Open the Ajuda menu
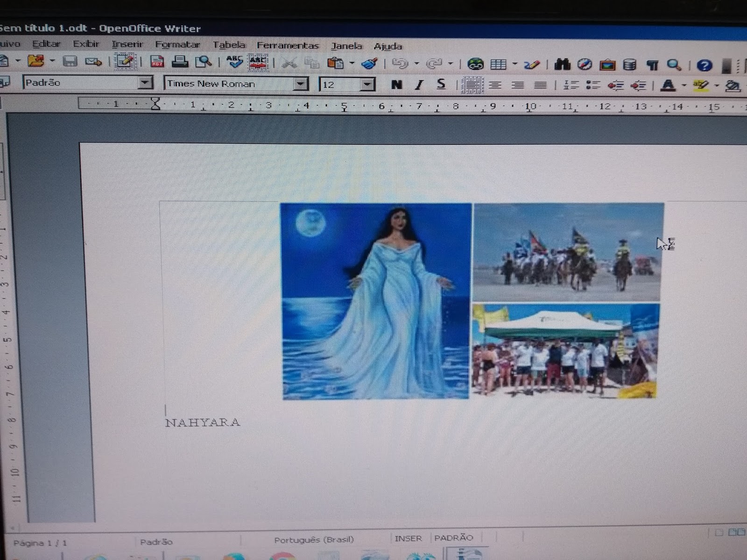 coord(388,46)
